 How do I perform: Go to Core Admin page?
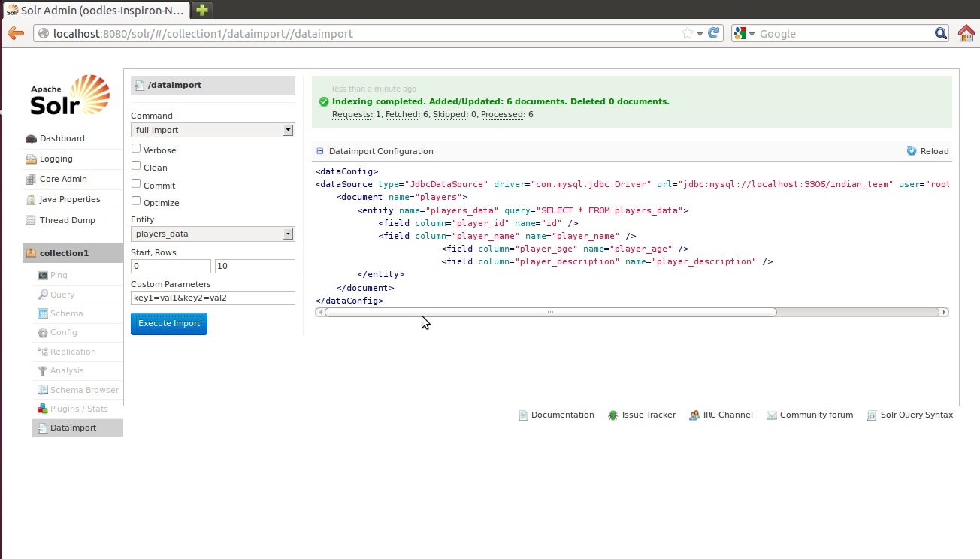pyautogui.click(x=63, y=180)
